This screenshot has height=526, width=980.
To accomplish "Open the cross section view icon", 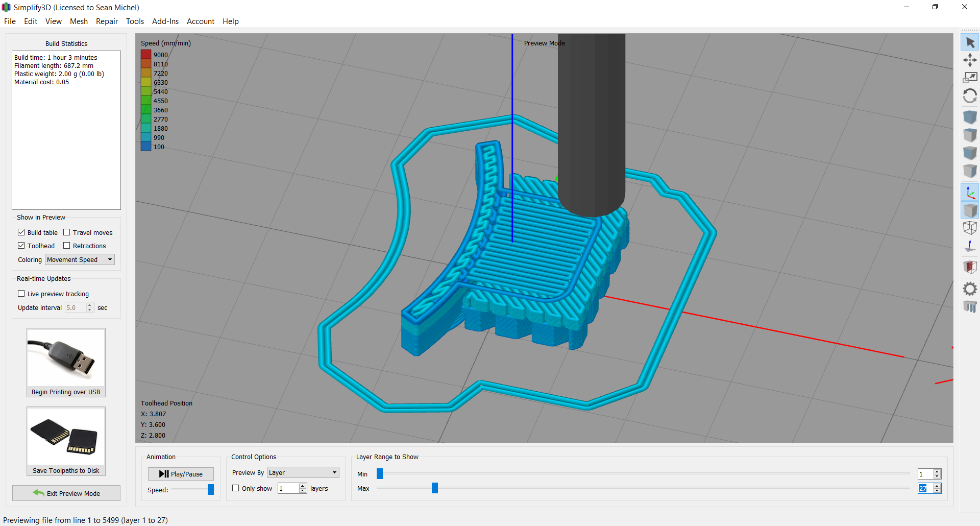I will coord(970,267).
